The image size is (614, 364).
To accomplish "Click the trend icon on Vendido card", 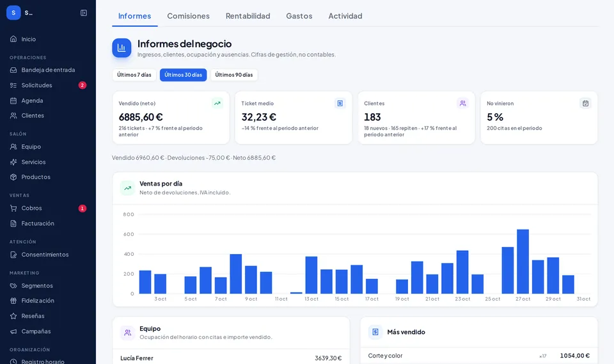I will pyautogui.click(x=217, y=104).
